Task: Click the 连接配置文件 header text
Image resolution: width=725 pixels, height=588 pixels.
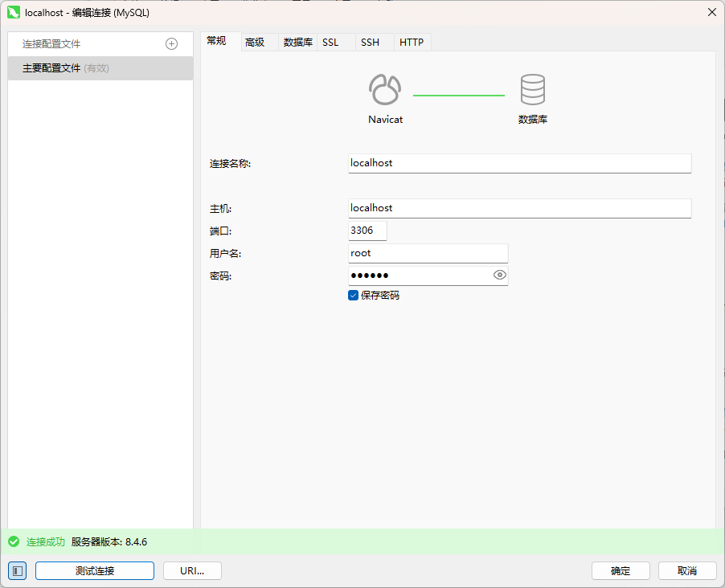Action: 51,44
